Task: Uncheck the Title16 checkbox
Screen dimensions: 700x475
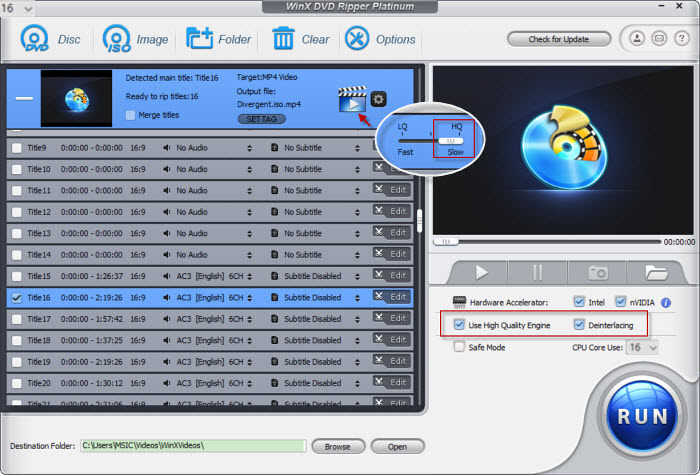Action: (17, 298)
